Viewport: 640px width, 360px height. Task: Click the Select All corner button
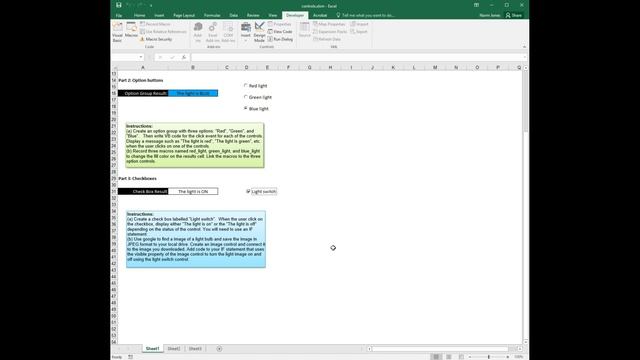pyautogui.click(x=114, y=67)
